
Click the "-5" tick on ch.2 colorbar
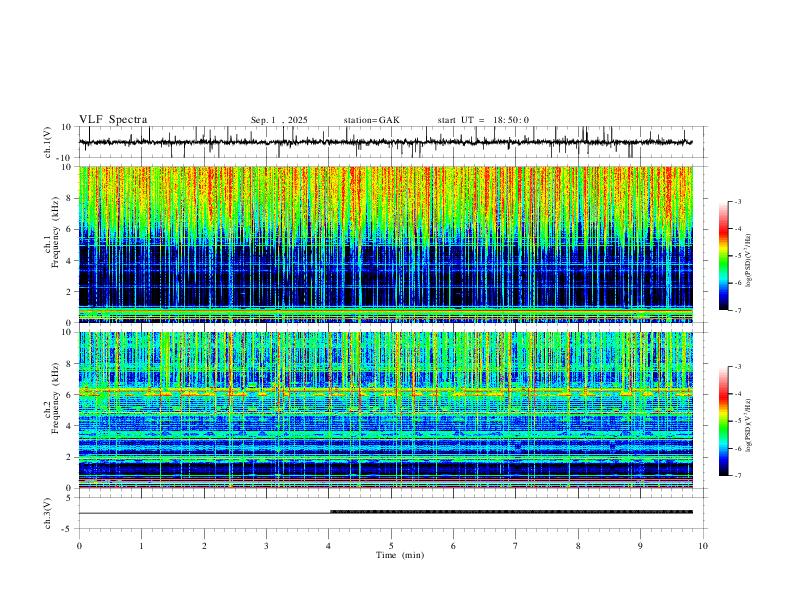click(x=737, y=421)
